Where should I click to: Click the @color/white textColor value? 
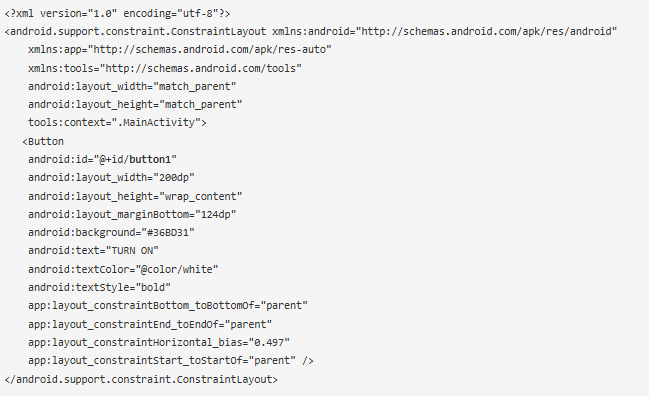point(177,269)
